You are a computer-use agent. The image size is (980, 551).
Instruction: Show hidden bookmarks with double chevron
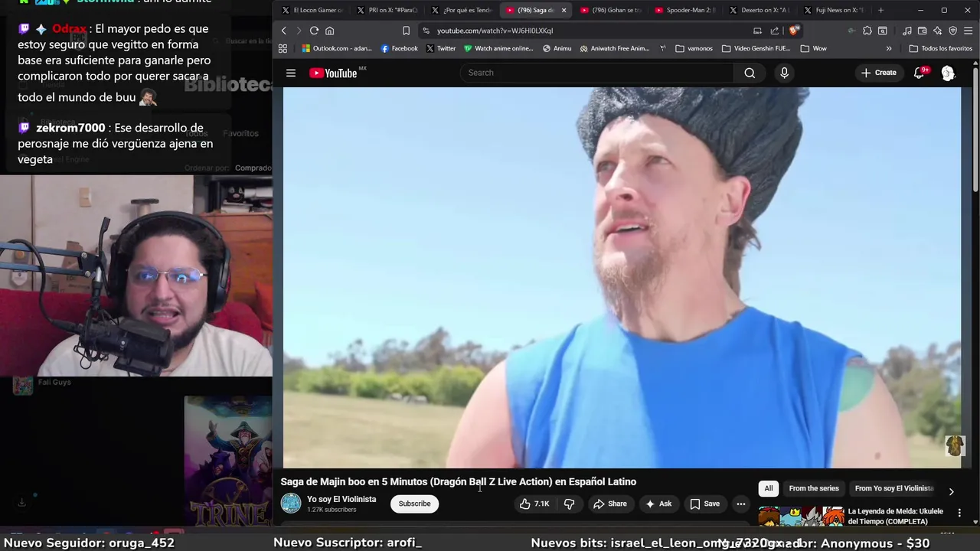(x=889, y=48)
